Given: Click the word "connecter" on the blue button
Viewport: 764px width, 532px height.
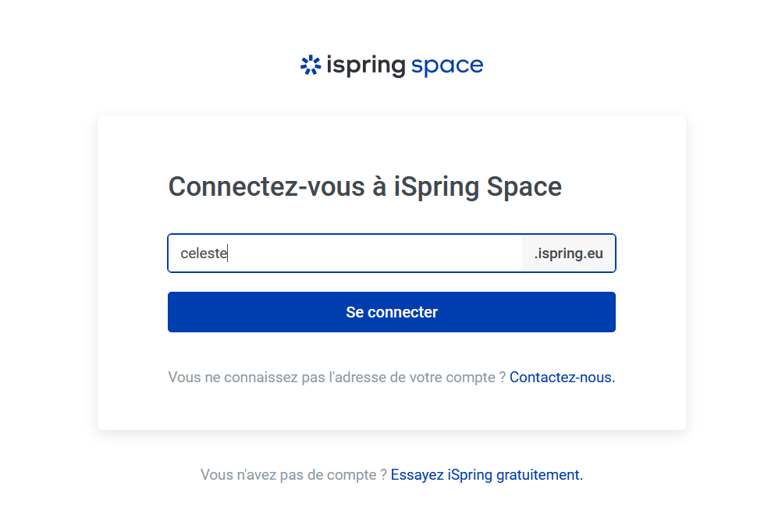Looking at the screenshot, I should pos(402,312).
